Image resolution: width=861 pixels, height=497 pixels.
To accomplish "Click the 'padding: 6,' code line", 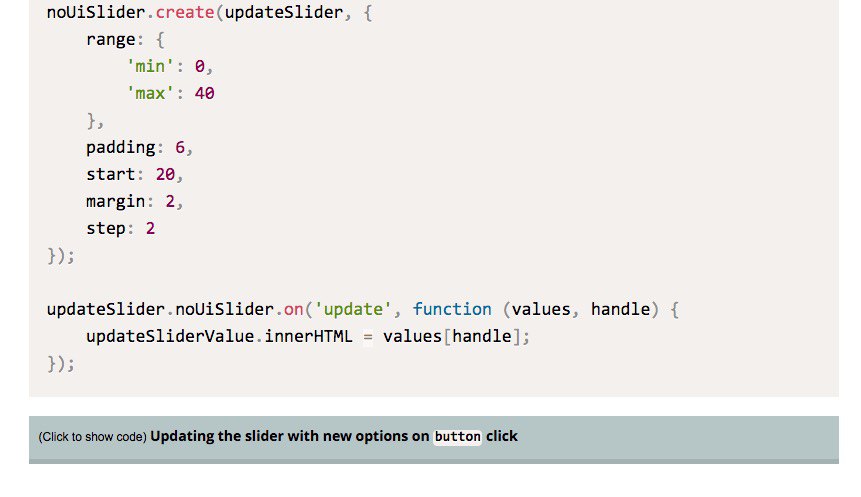I will tap(139, 148).
